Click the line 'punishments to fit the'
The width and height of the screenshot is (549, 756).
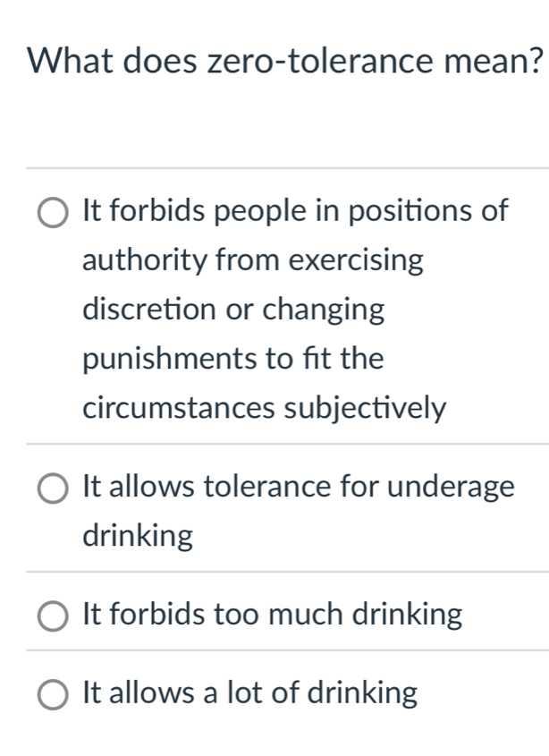tap(232, 360)
